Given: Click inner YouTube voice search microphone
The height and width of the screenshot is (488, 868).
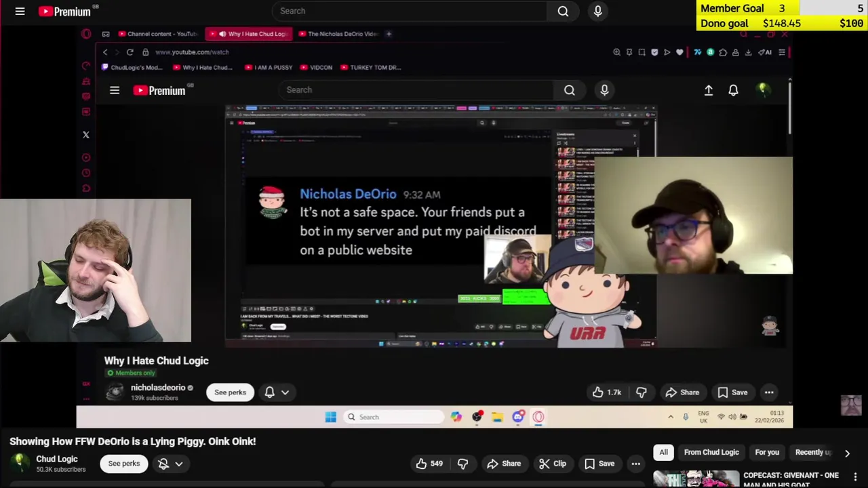Looking at the screenshot, I should point(604,90).
